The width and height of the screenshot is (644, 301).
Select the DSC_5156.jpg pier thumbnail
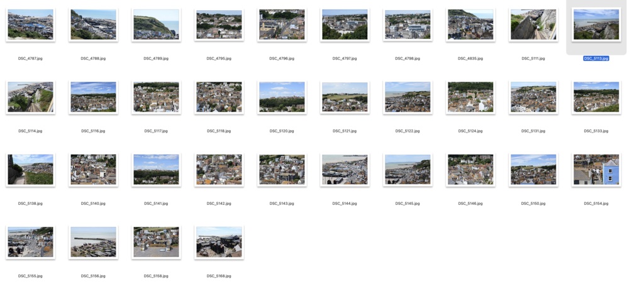(93, 243)
